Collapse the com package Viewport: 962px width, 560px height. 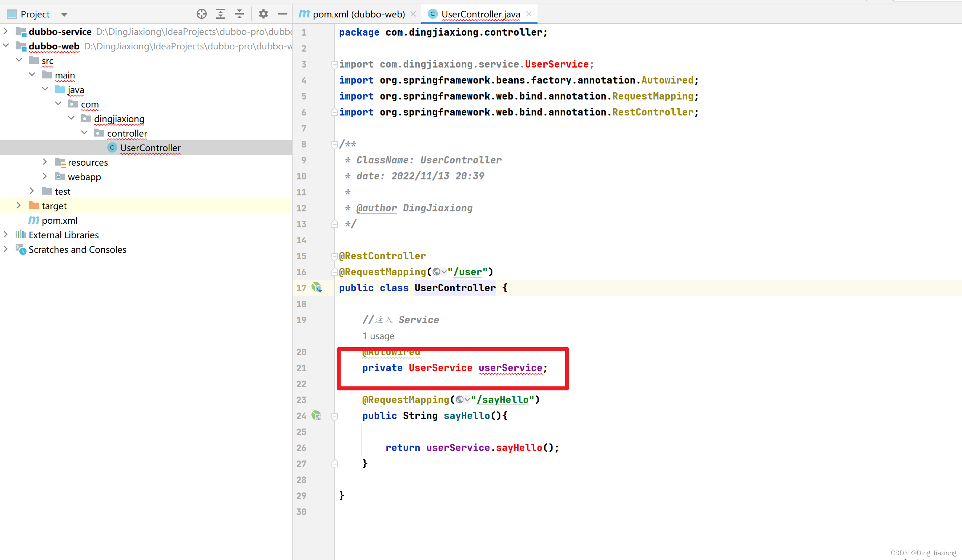pos(59,104)
